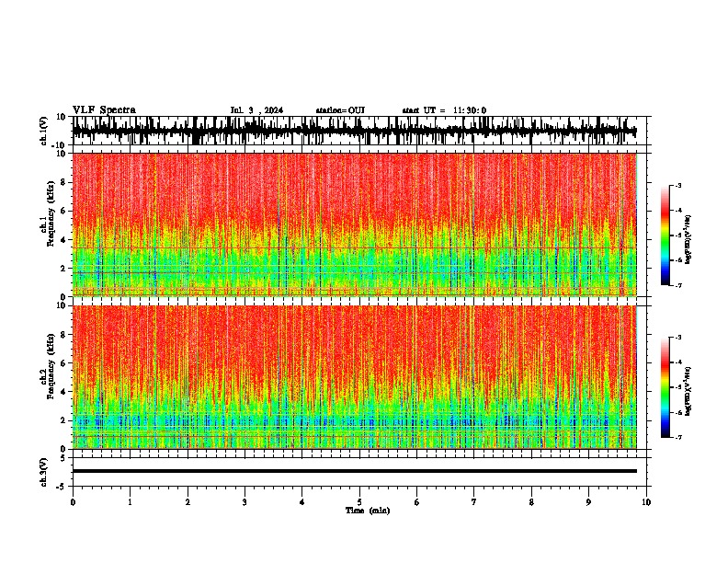This screenshot has height=563, width=728.
Task: Click the "8" frequency tick of ch.1 spectrogram
Action: [63, 182]
